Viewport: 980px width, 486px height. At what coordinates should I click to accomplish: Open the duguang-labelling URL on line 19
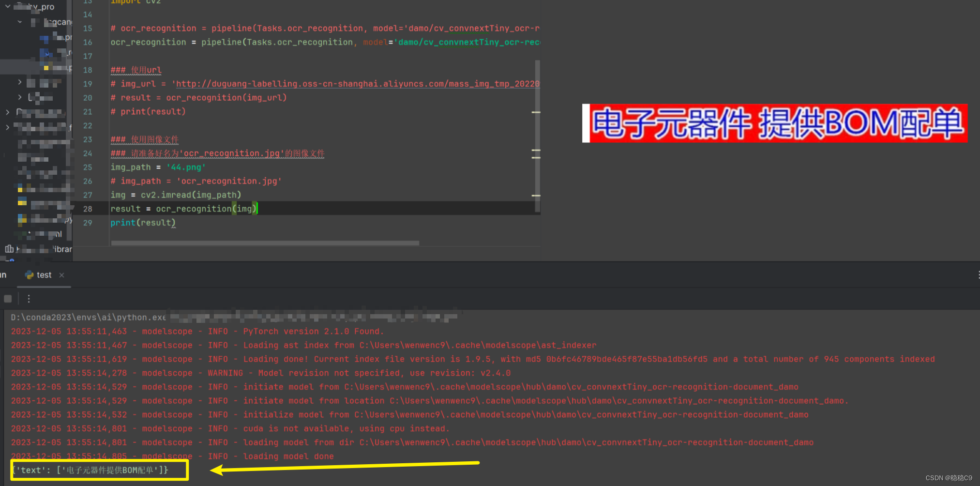tap(358, 84)
